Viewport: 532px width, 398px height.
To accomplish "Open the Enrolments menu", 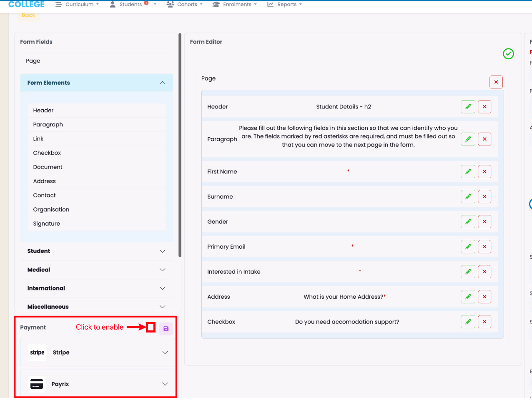I will tap(235, 5).
